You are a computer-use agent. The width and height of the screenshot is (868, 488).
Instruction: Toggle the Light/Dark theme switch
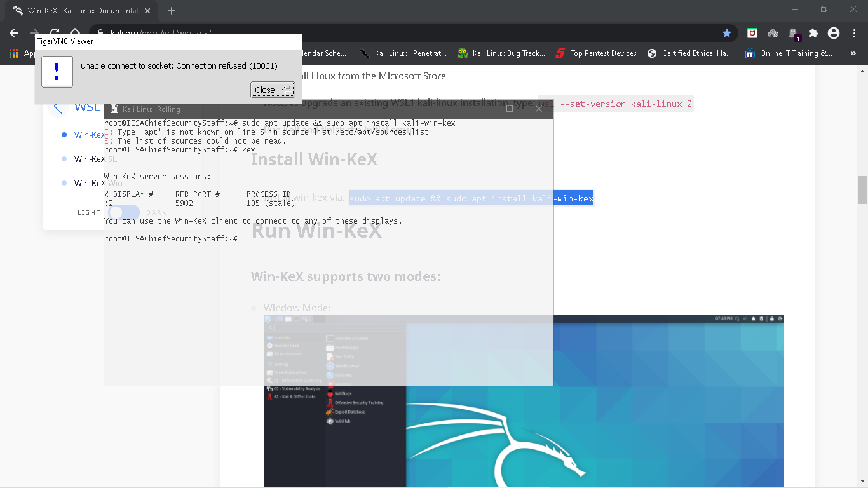123,212
